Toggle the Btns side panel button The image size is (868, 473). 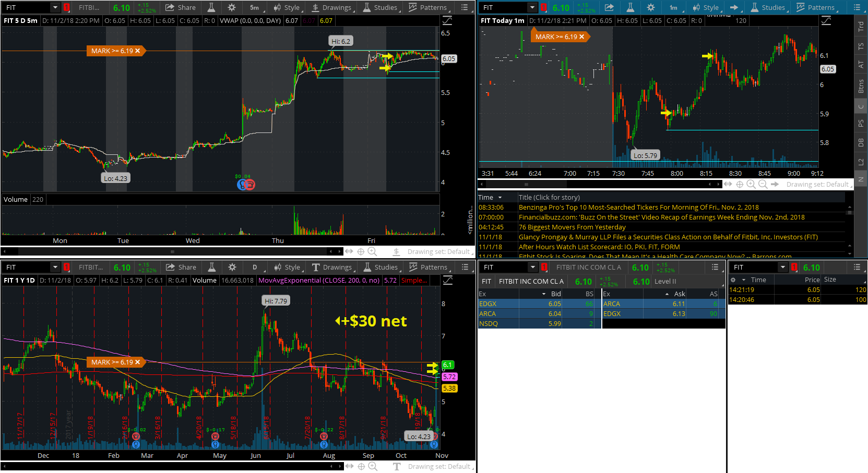[861, 86]
